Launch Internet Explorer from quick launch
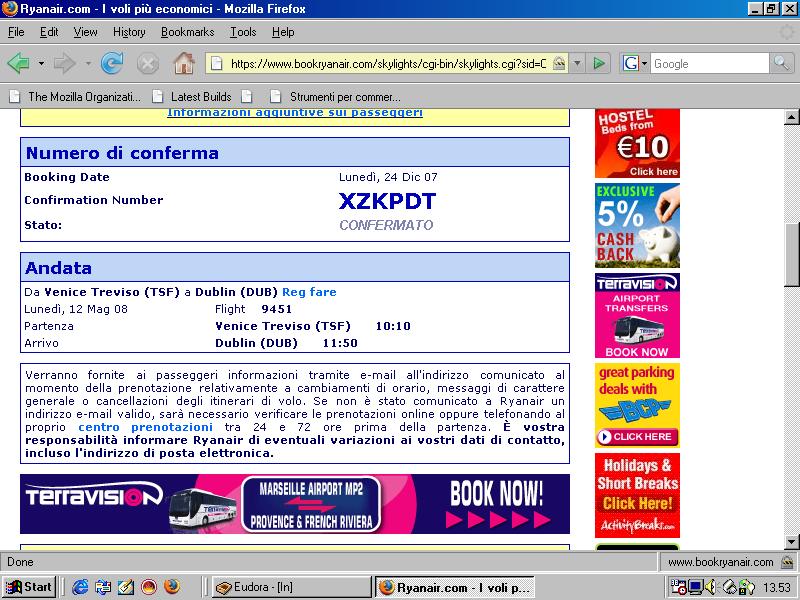The width and height of the screenshot is (800, 600). coord(79,587)
